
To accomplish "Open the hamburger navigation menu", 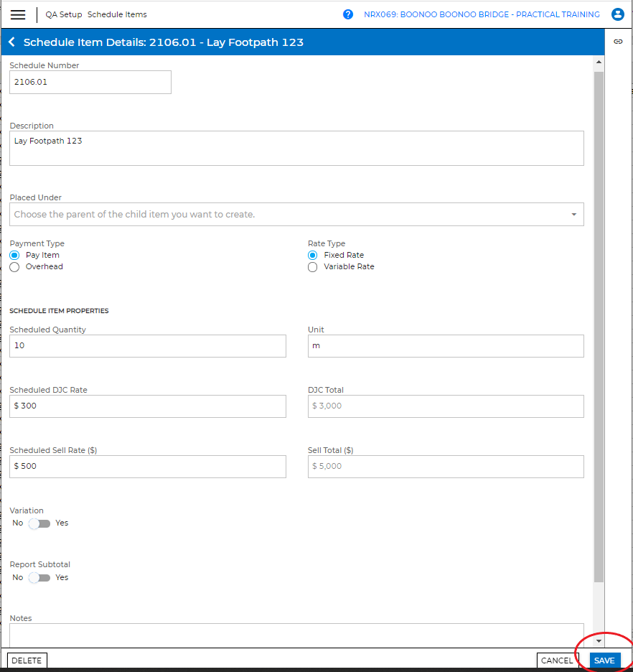I will pyautogui.click(x=18, y=14).
